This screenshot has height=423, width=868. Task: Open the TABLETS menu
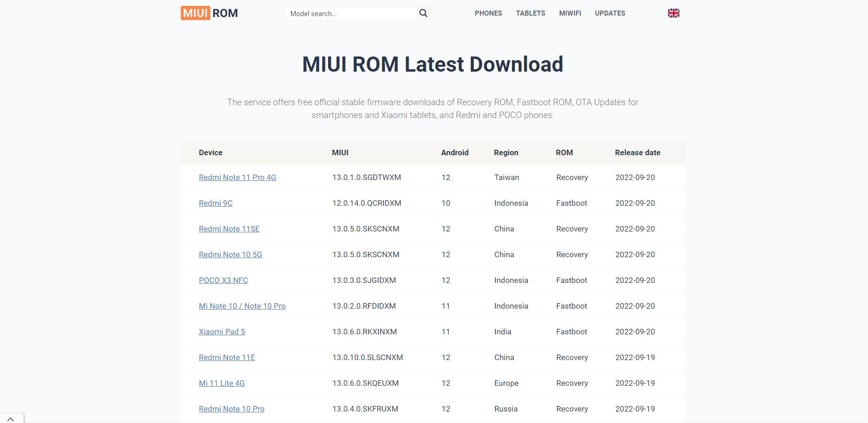[x=530, y=13]
